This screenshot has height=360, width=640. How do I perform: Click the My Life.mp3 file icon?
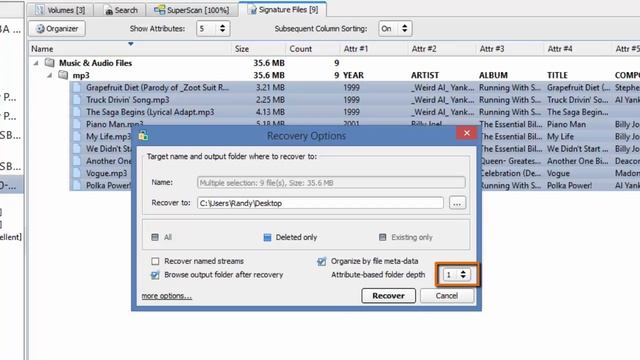pos(77,136)
